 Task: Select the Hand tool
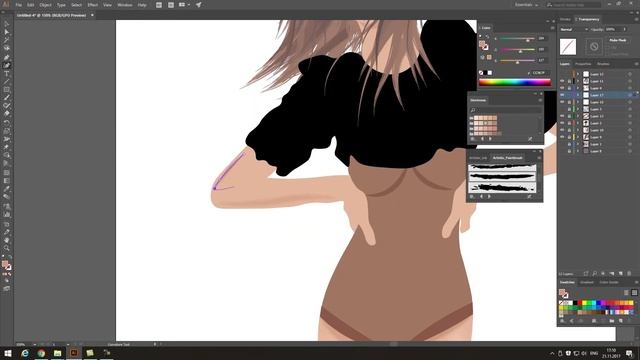point(7,240)
